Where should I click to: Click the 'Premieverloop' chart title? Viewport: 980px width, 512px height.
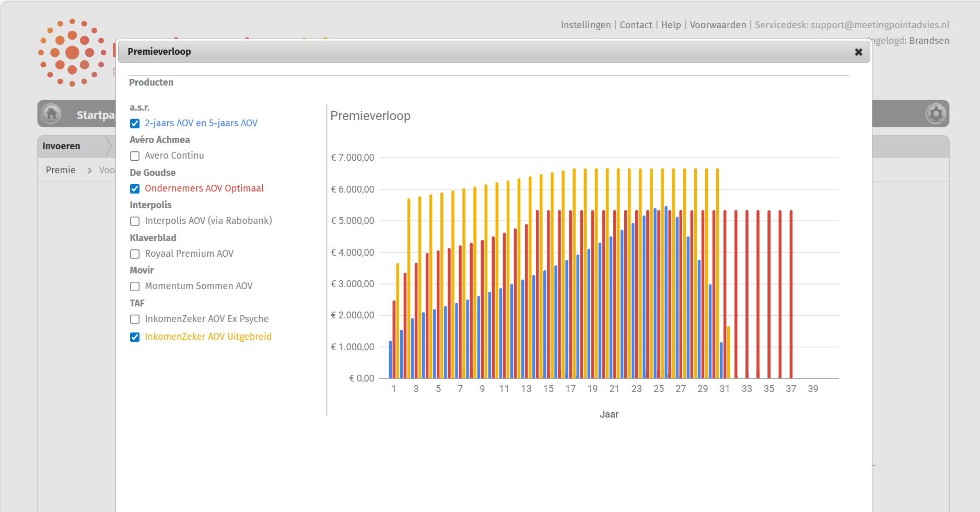point(370,116)
